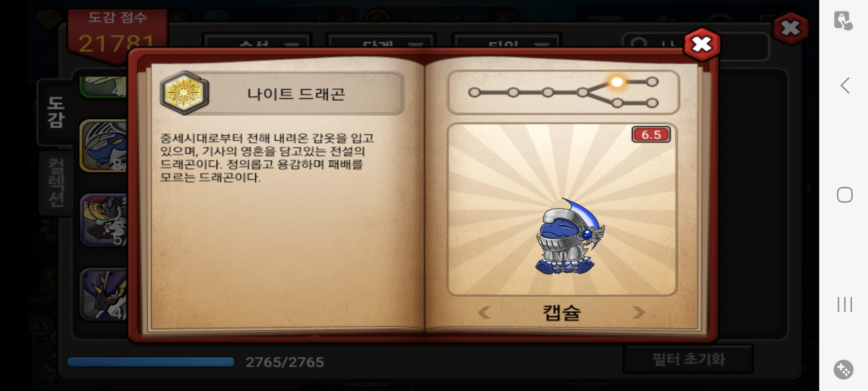
Task: Open the dark horned dragon thumbnail
Action: coord(104,294)
